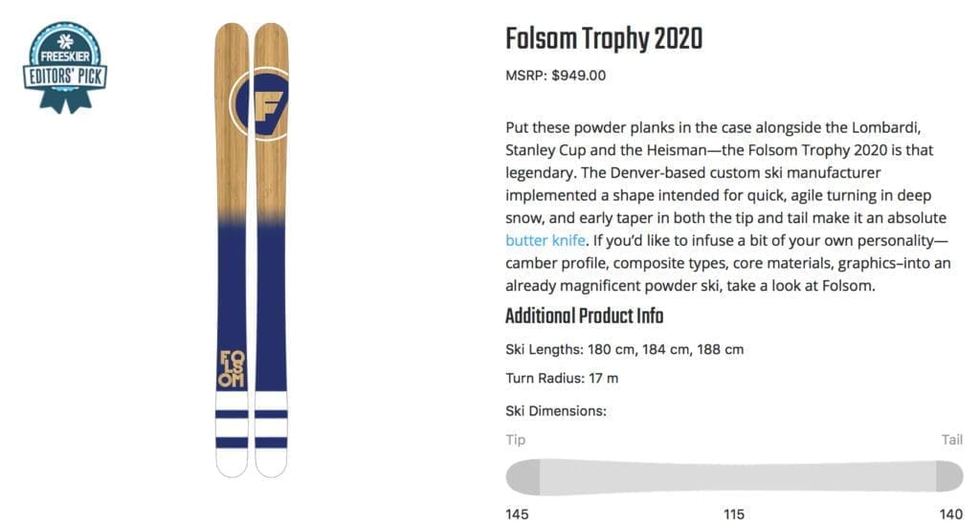The height and width of the screenshot is (527, 980).
Task: Click the Turn Radius 17 m text
Action: coord(562,378)
